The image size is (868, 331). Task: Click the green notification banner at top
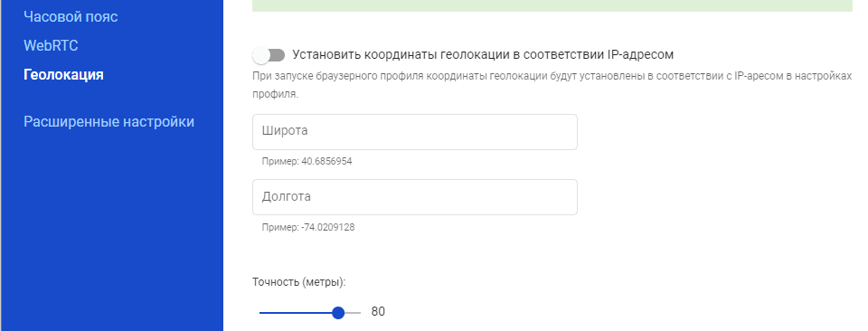click(x=552, y=5)
